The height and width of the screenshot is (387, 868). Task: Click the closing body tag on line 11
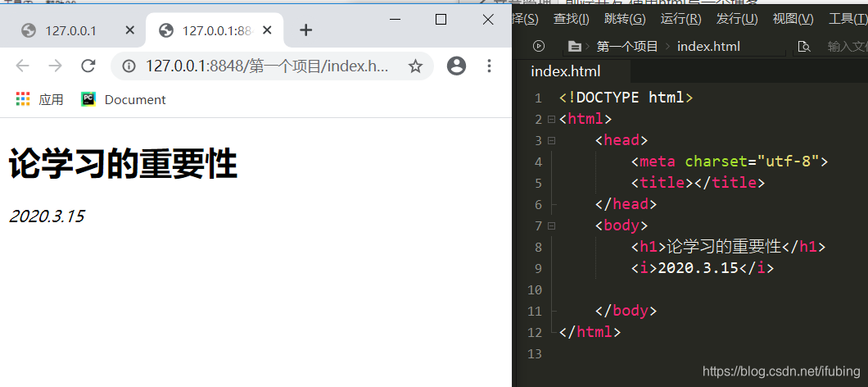[x=626, y=311]
